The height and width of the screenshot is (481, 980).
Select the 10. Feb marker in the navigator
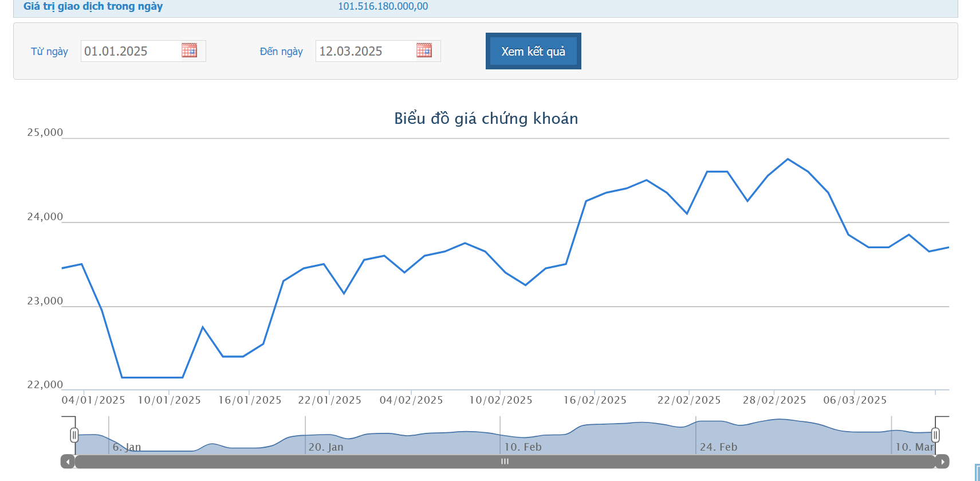522,447
